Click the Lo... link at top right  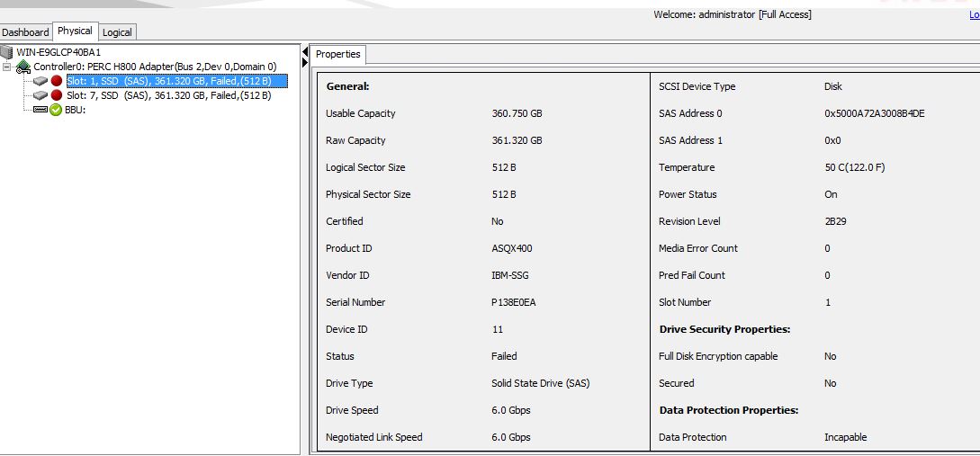[975, 15]
